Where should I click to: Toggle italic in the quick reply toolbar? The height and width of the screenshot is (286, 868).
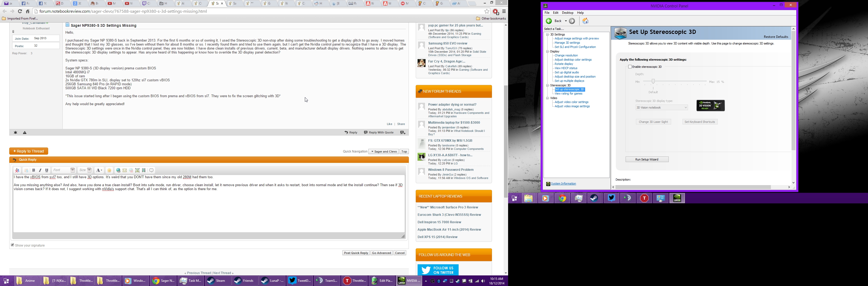click(x=40, y=170)
